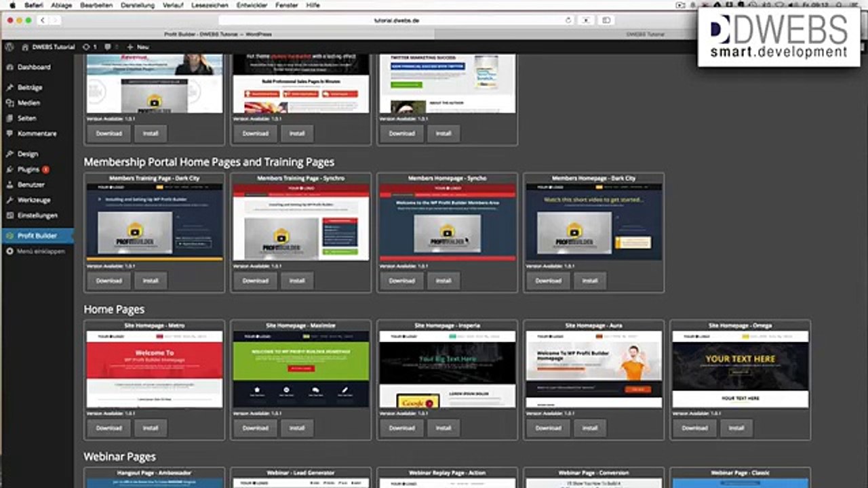Install Members Training Page - Synchro
The width and height of the screenshot is (868, 488).
pyautogui.click(x=297, y=281)
